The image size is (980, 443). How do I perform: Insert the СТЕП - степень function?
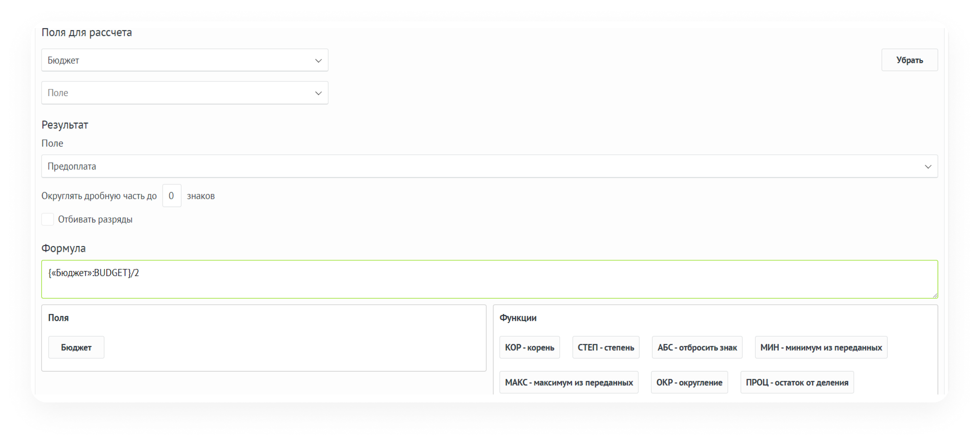pyautogui.click(x=606, y=347)
